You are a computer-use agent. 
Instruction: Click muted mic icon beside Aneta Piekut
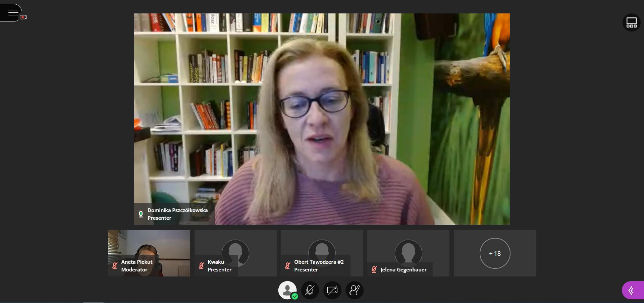point(115,266)
